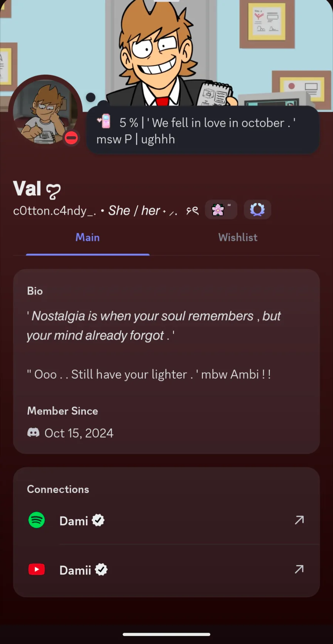Click the YouTube connection icon

click(x=37, y=569)
